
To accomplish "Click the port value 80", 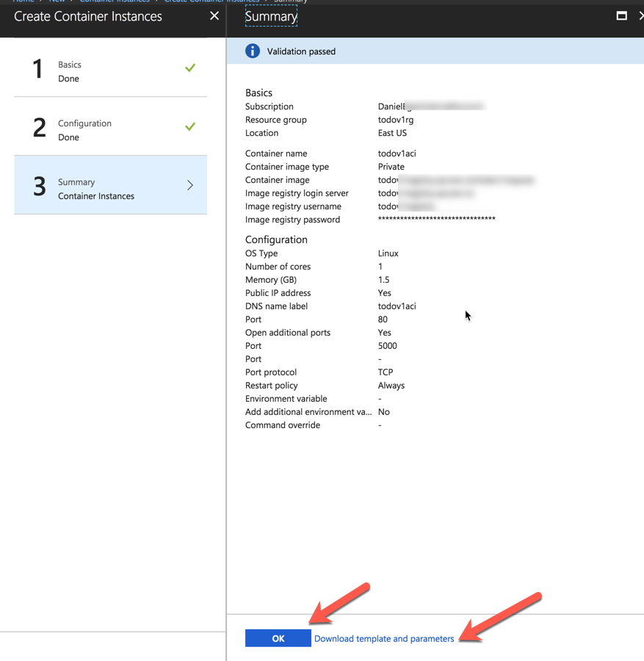I will (x=383, y=319).
